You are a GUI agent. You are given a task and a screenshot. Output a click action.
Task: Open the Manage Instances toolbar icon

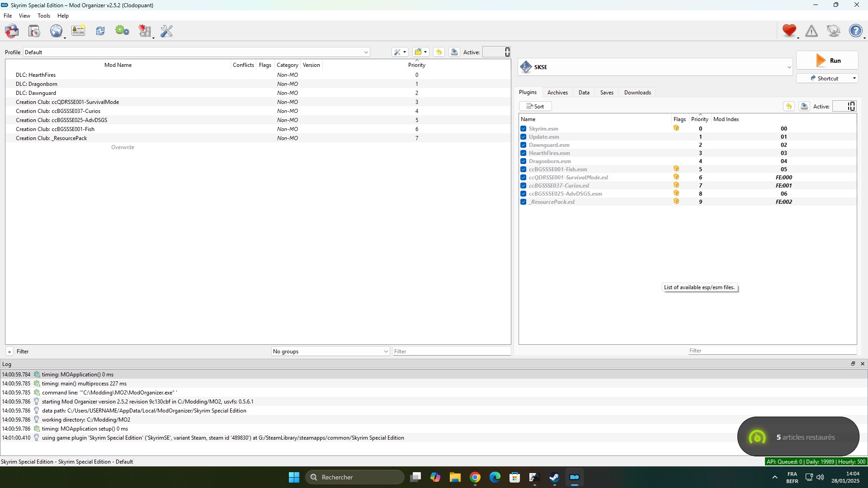pos(12,31)
